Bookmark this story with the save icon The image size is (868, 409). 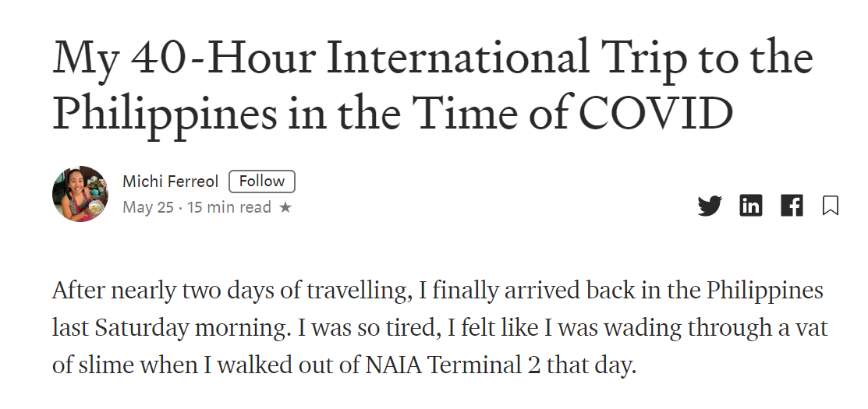click(x=831, y=206)
